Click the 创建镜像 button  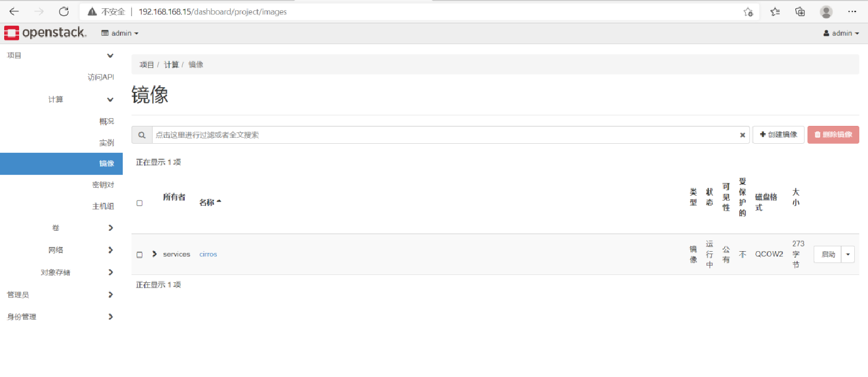point(778,135)
